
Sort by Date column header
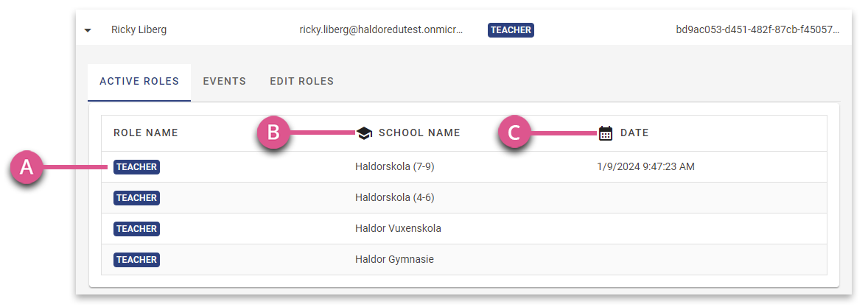pyautogui.click(x=634, y=133)
